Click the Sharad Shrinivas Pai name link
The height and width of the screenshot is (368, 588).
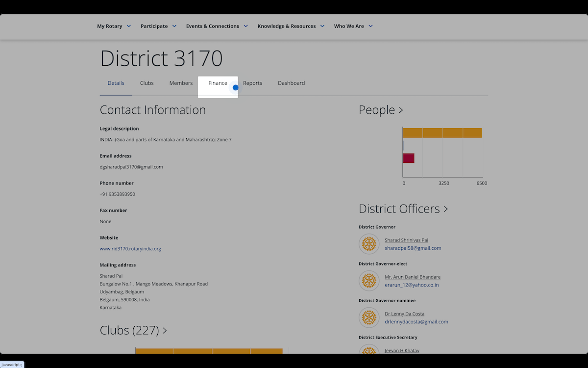[x=406, y=240]
